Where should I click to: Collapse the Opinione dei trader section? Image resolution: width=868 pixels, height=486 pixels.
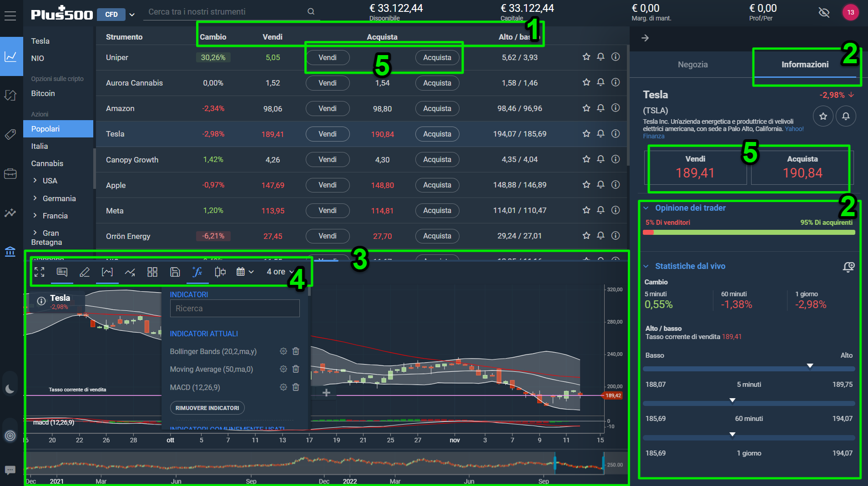coord(646,208)
